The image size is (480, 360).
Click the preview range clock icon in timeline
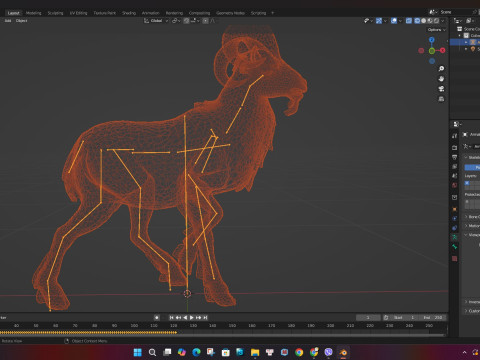pos(386,317)
